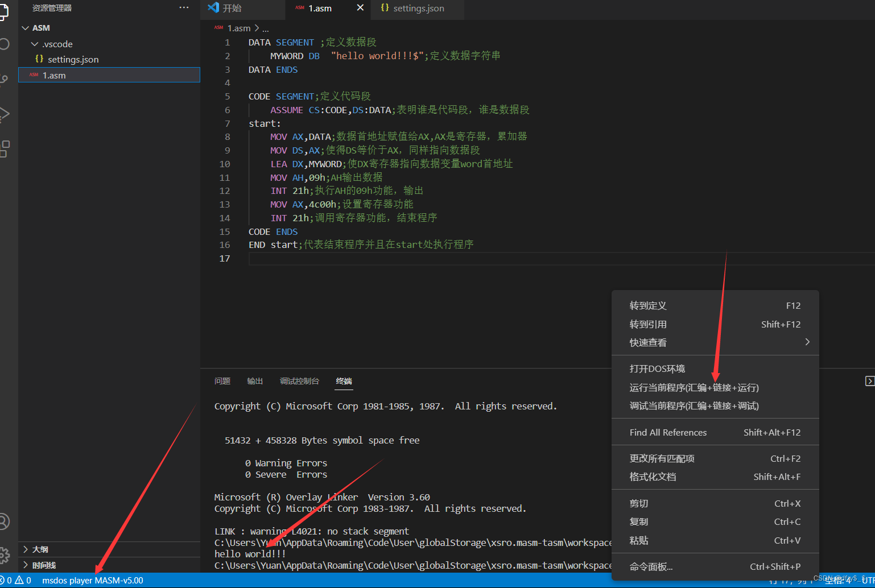Click ASM file icon in breadcrumb
The height and width of the screenshot is (588, 875).
[x=218, y=27]
